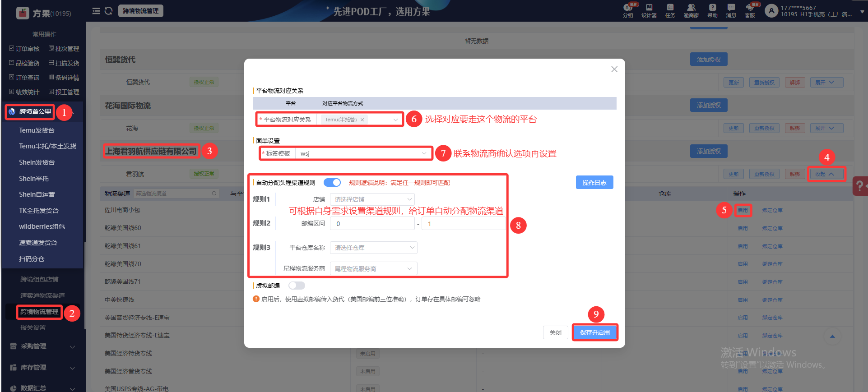
Task: Open 扫描发货 shortcut in the sidebar
Action: (x=64, y=63)
